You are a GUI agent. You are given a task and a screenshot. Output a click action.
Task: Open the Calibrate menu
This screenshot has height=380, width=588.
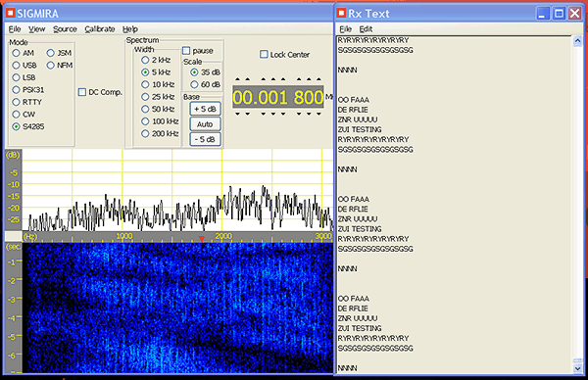tap(100, 29)
